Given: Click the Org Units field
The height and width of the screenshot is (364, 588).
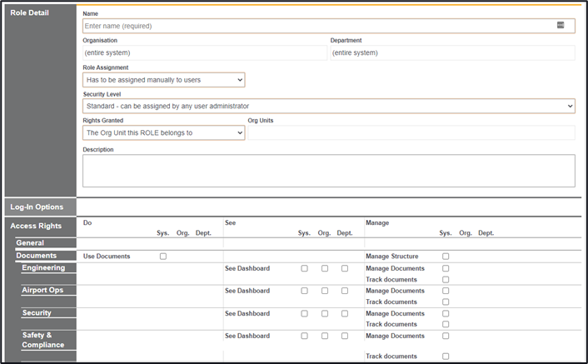Looking at the screenshot, I should pyautogui.click(x=411, y=132).
